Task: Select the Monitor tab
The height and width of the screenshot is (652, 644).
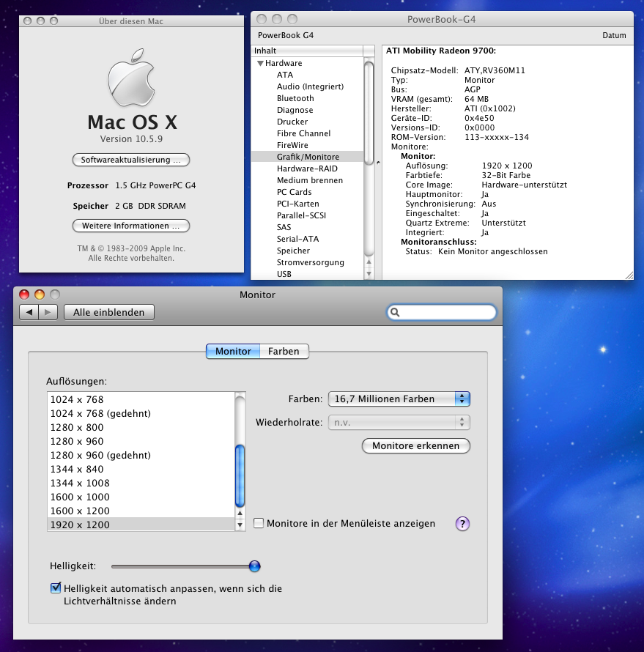Action: [233, 352]
